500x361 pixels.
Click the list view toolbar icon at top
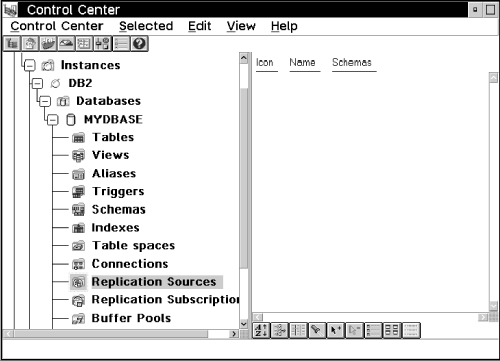pos(121,44)
